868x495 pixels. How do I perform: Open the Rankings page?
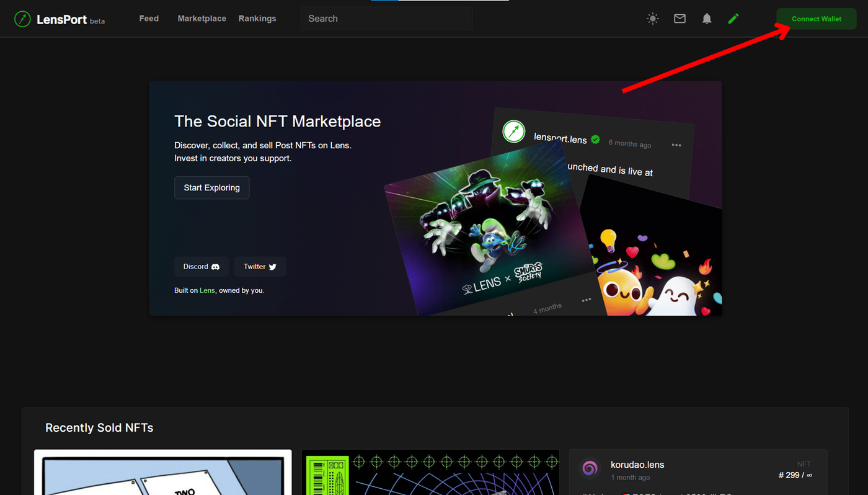tap(257, 19)
